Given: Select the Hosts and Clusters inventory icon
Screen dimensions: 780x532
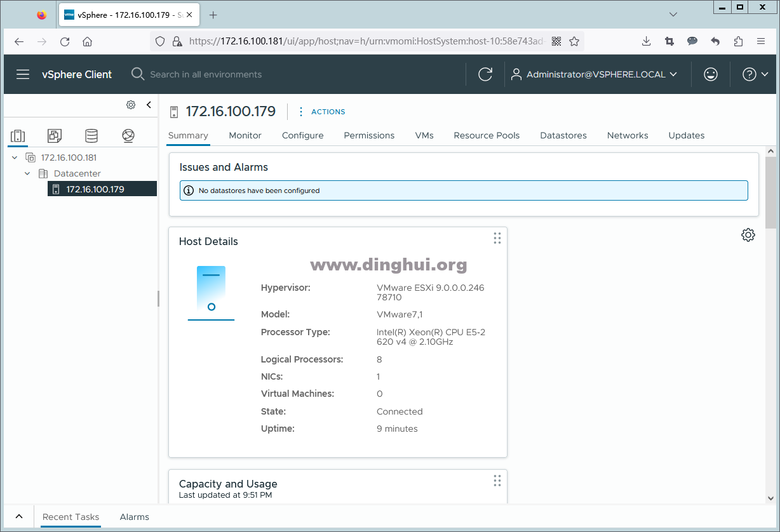Looking at the screenshot, I should pos(18,135).
